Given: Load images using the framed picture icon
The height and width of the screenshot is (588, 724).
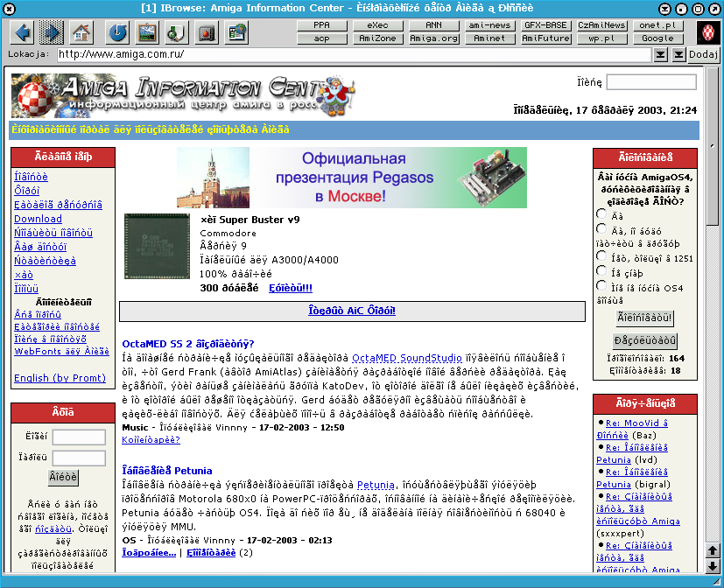Looking at the screenshot, I should [147, 32].
